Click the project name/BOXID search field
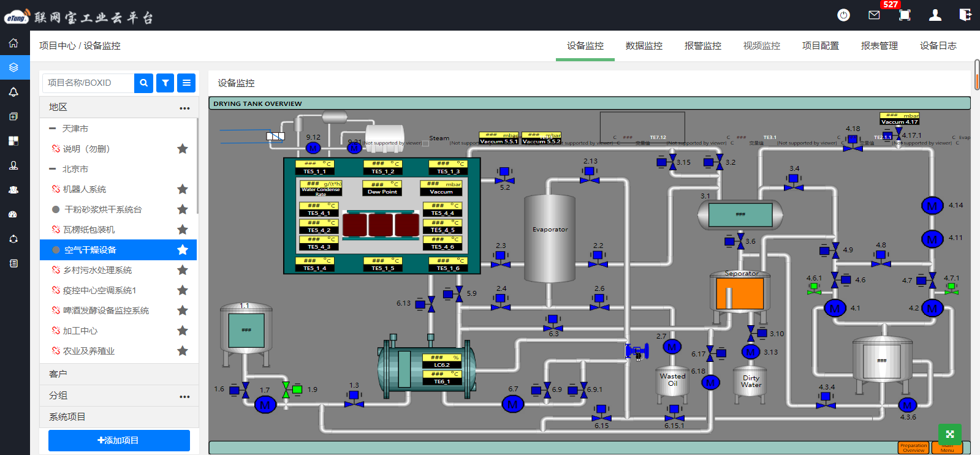980x455 pixels. click(88, 83)
